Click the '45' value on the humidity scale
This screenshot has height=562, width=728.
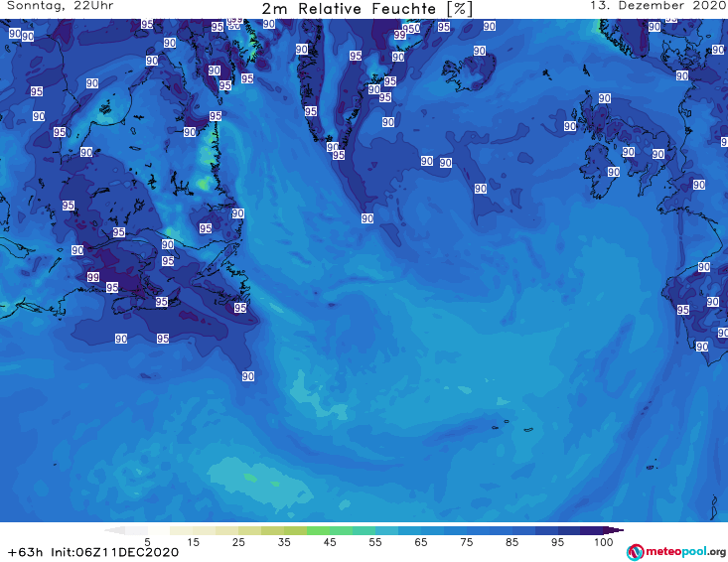[330, 542]
